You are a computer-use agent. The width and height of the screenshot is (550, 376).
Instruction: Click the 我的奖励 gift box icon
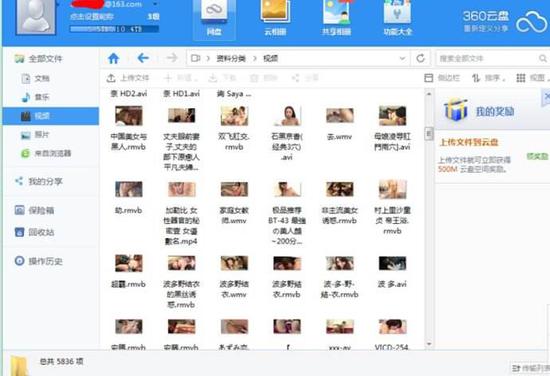point(456,110)
